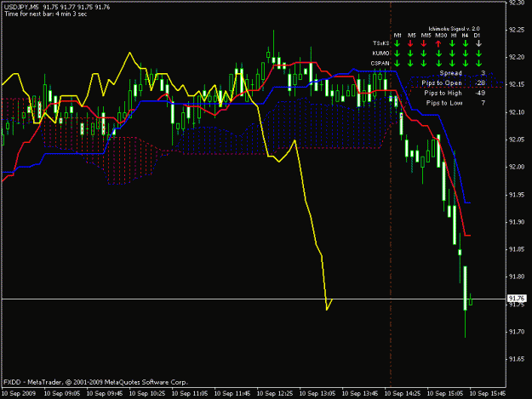Image resolution: width=532 pixels, height=399 pixels.
Task: Click the '10 Sep 14:25' time axis label
Action: click(403, 394)
